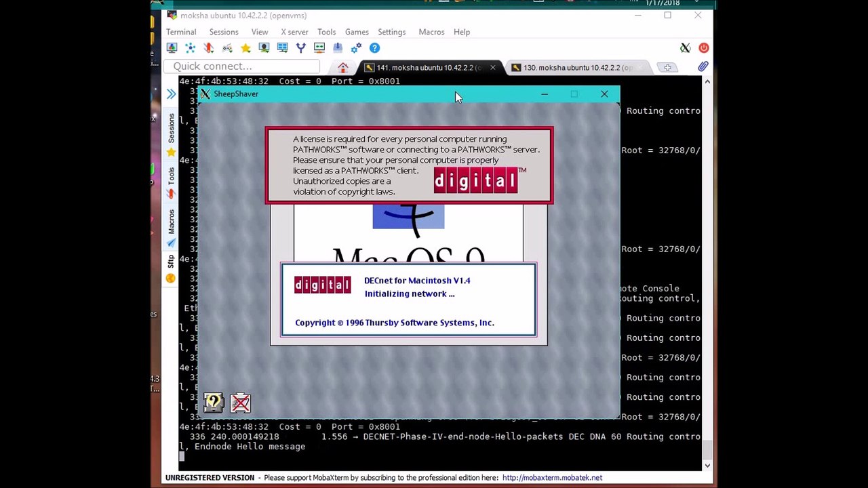This screenshot has width=868, height=488.
Task: Click the Packages download toolbar icon
Action: [338, 47]
